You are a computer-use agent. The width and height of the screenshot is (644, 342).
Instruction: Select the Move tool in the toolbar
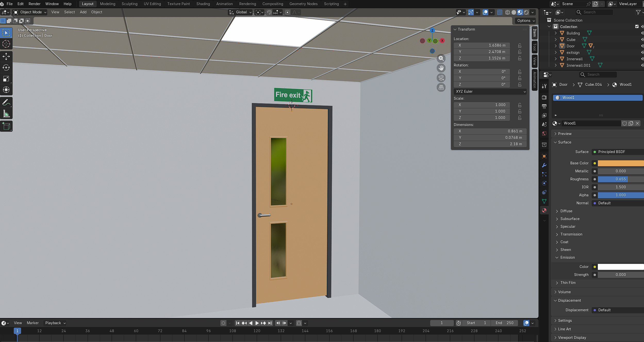(6, 56)
